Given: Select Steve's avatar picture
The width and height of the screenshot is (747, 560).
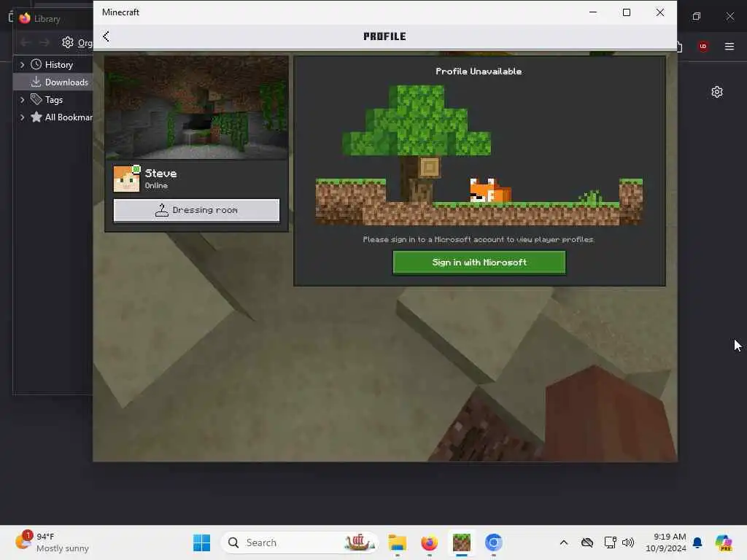Looking at the screenshot, I should point(127,179).
